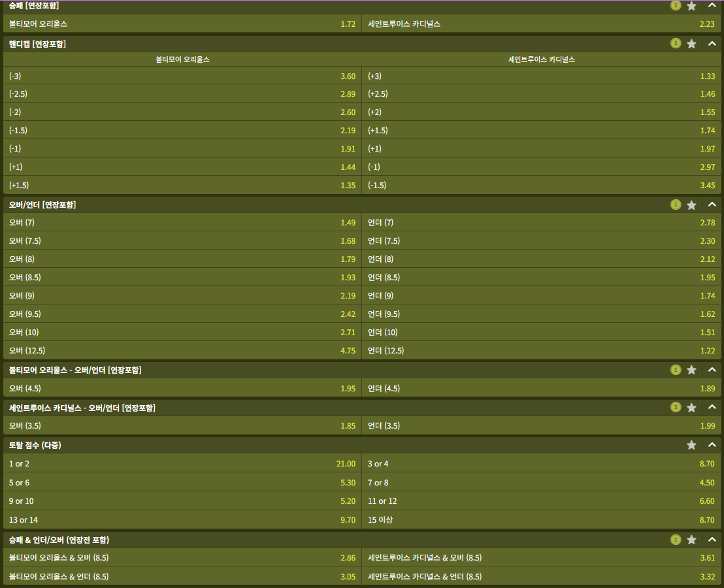Pick Baltimore handicap (-2) odds 2.60
Screen dimensions: 724x588
pos(182,112)
